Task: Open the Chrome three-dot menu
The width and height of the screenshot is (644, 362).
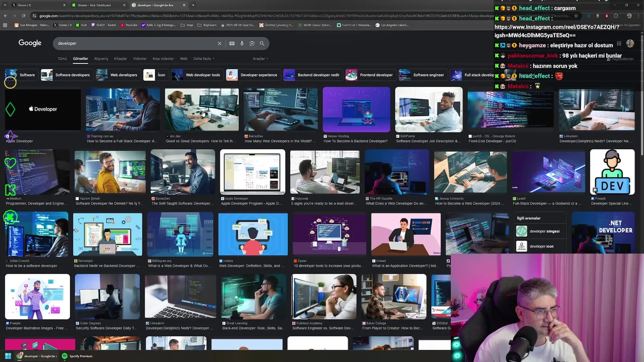Action: 639,16
